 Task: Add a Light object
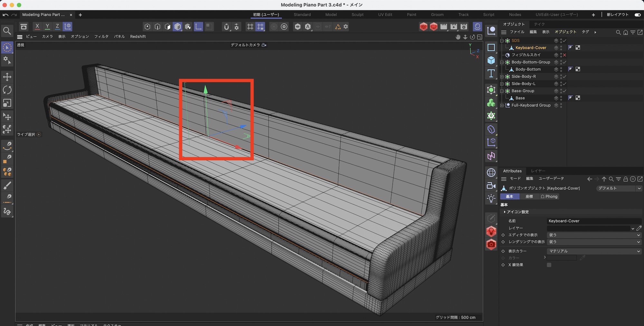coord(491,199)
